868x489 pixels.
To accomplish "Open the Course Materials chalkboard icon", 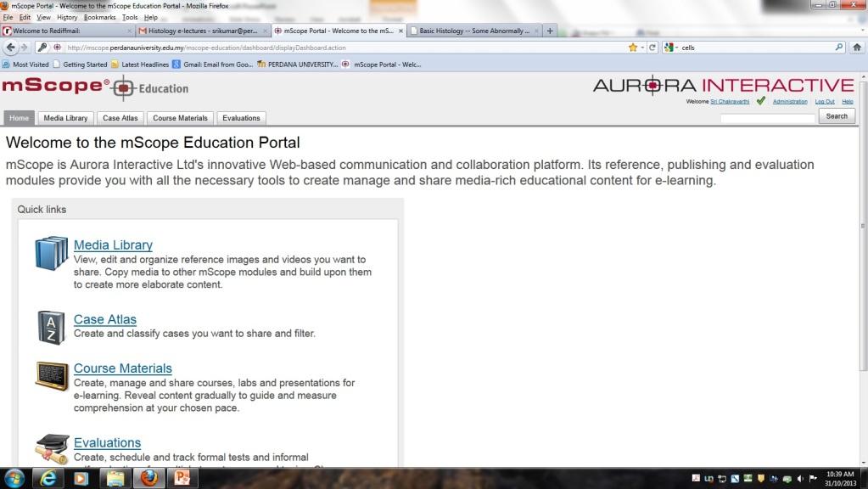I will coord(52,376).
